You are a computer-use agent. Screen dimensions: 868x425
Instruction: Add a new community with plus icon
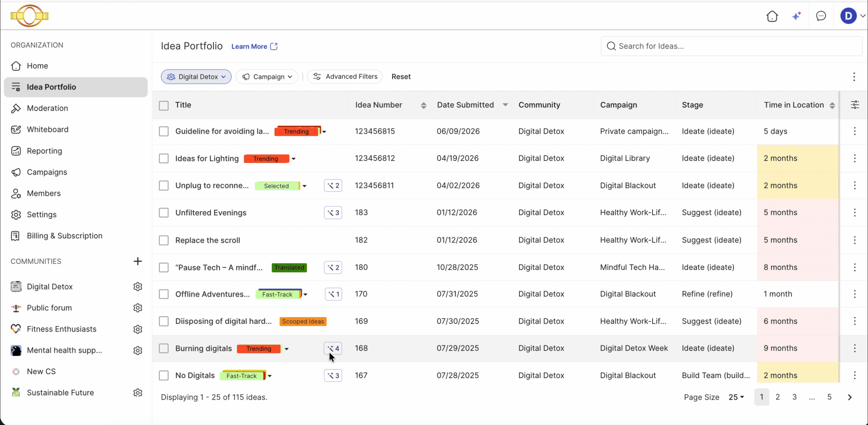[137, 261]
